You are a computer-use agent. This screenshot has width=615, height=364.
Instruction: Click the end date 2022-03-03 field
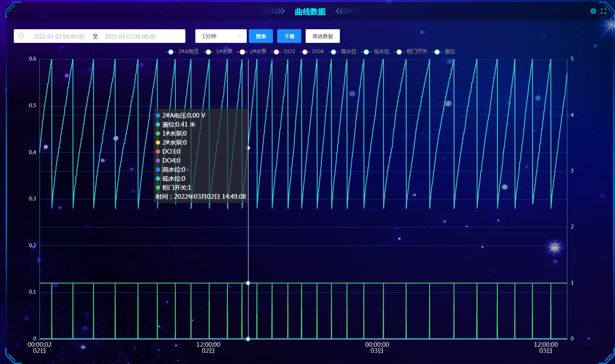[x=130, y=36]
